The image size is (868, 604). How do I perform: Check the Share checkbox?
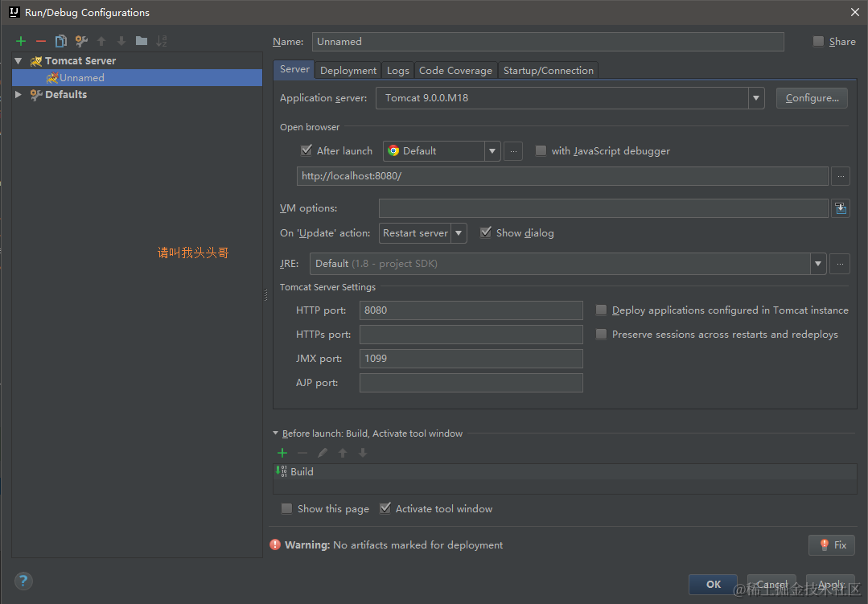(817, 41)
